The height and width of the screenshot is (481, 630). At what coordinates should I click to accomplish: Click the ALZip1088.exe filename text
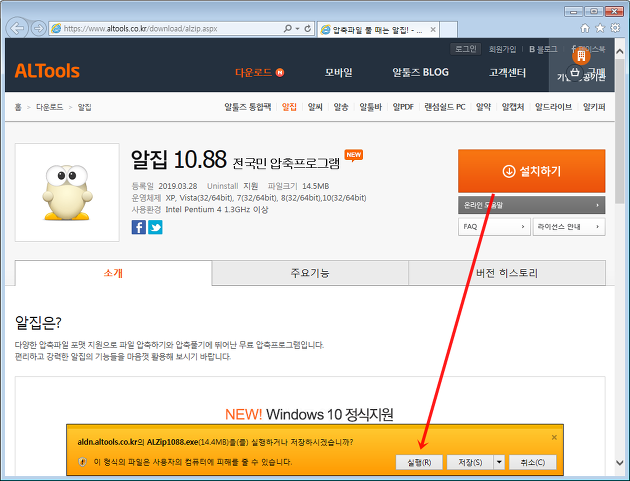pos(172,442)
